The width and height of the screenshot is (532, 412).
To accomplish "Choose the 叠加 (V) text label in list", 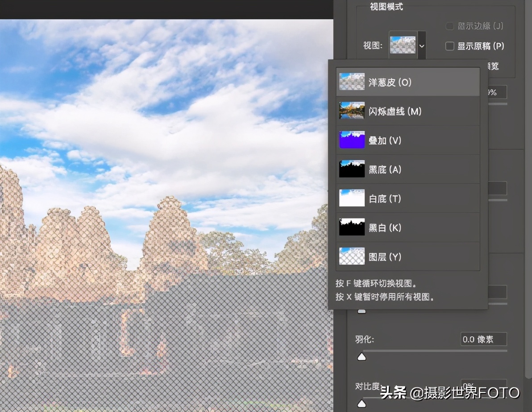I will point(385,140).
